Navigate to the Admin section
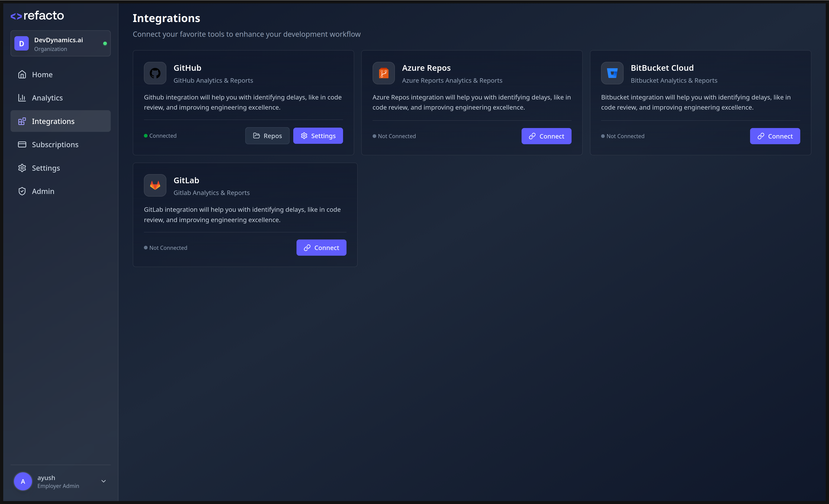This screenshot has width=829, height=504. (43, 191)
